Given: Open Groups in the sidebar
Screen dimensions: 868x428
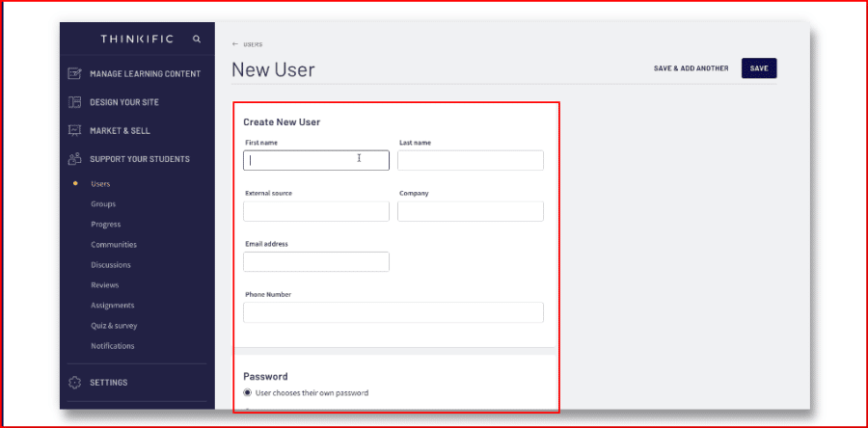Looking at the screenshot, I should pyautogui.click(x=103, y=204).
